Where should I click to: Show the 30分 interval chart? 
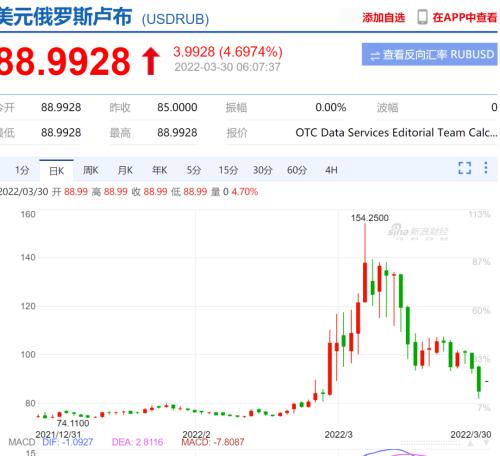263,170
